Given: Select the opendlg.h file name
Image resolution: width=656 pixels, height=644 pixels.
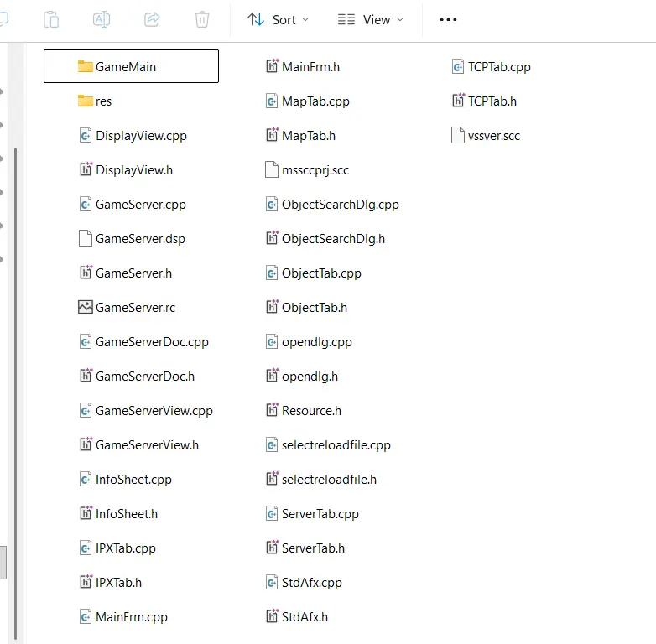Looking at the screenshot, I should coord(310,376).
